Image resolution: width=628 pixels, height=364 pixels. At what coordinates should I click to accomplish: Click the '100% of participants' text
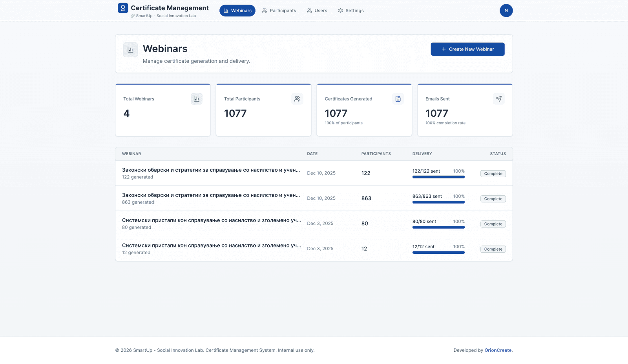click(344, 123)
